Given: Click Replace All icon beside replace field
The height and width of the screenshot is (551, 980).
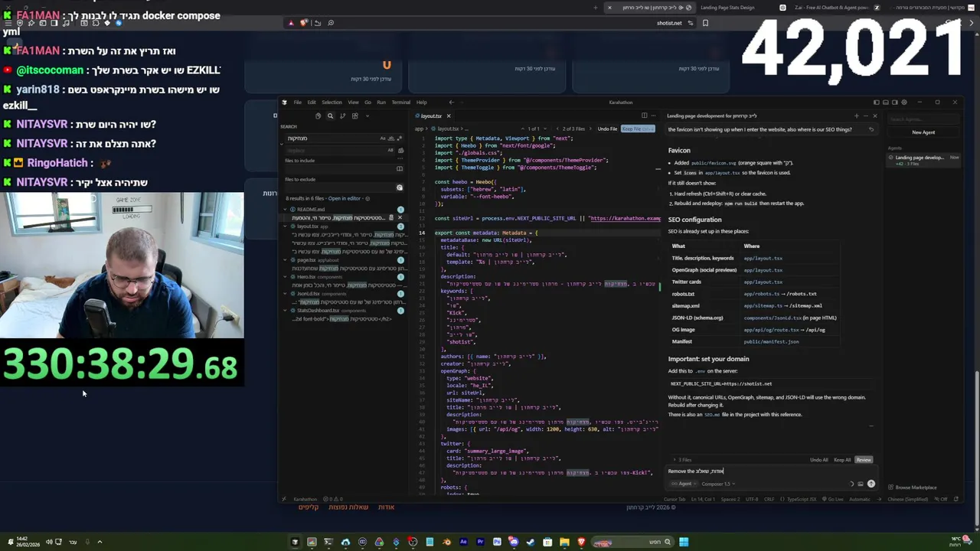Looking at the screenshot, I should coord(400,150).
